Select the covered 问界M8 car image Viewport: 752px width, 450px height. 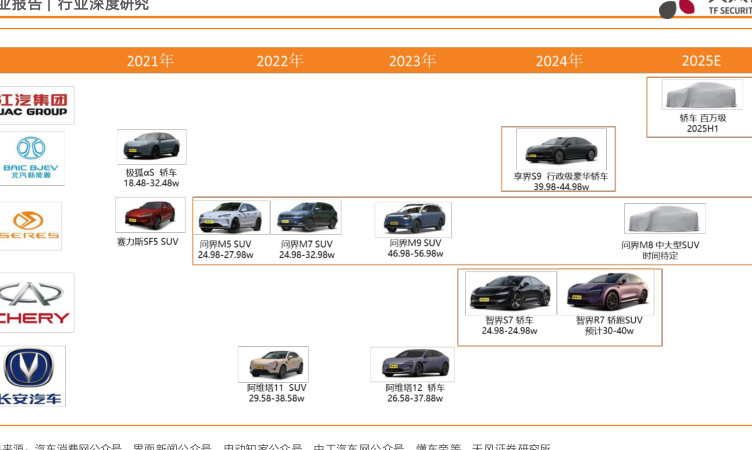point(665,219)
